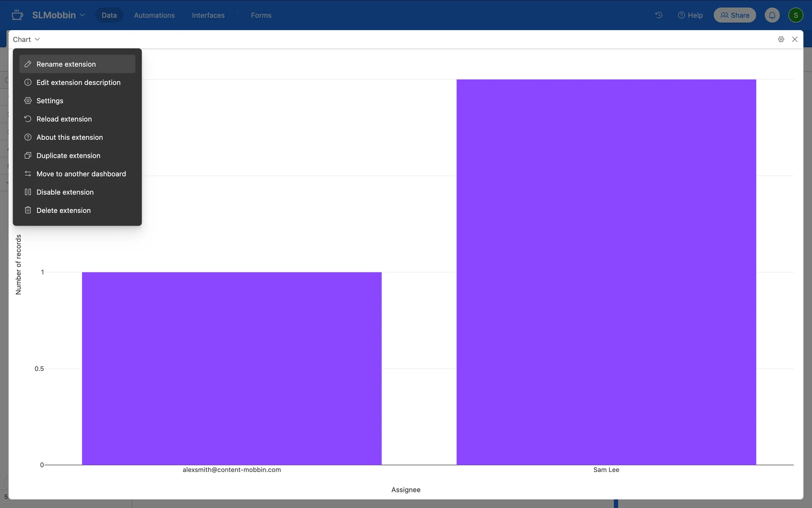Screen dimensions: 812x508
Task: Select About this extension
Action: click(70, 138)
